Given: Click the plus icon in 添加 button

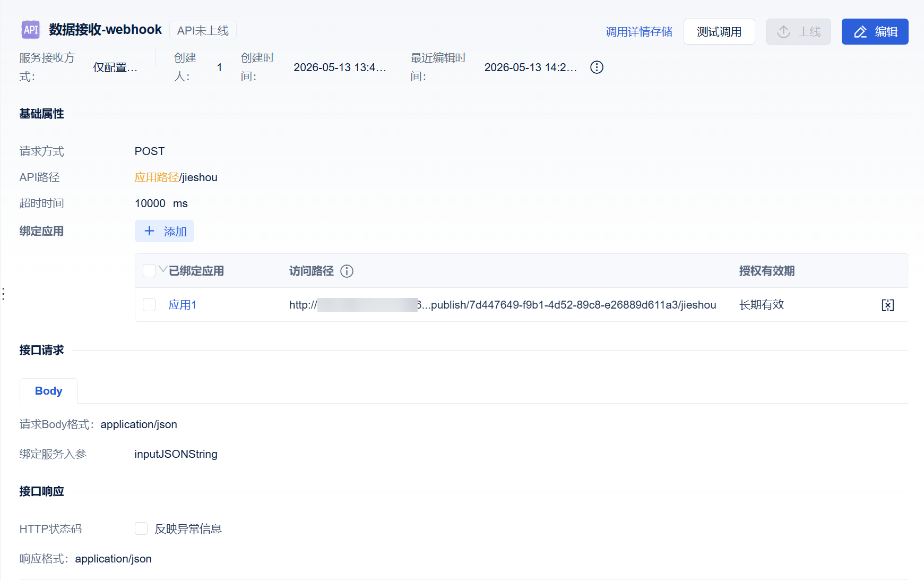Looking at the screenshot, I should pos(150,231).
